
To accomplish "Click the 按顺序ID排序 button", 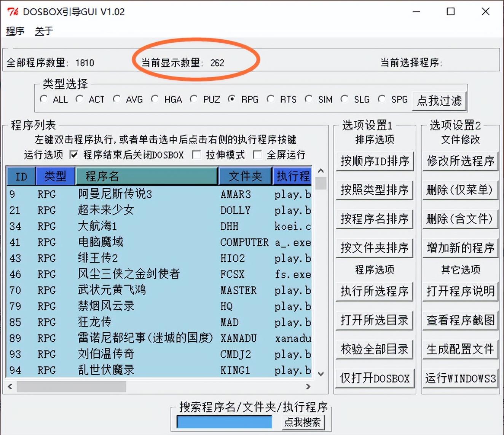I will pos(375,161).
